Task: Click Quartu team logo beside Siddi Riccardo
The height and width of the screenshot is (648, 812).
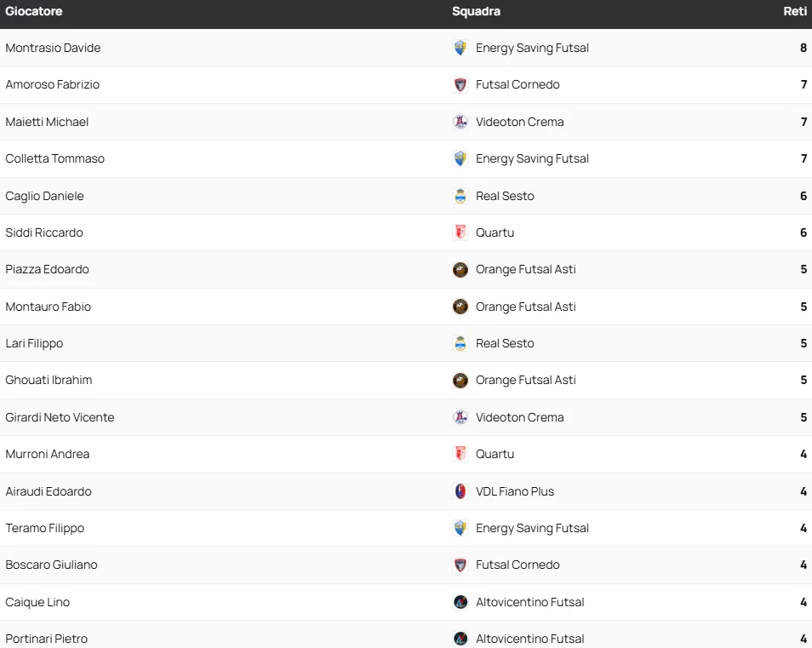Action: click(460, 232)
